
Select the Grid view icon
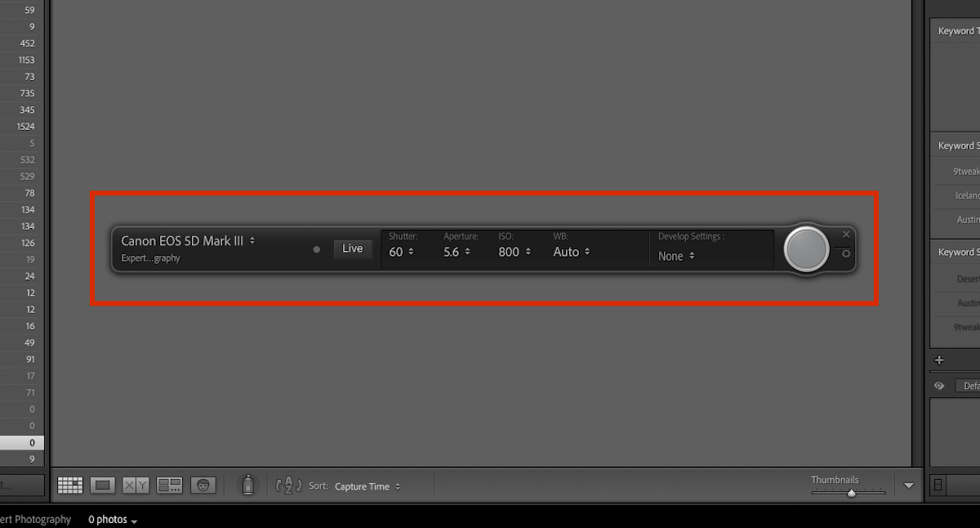[x=69, y=485]
